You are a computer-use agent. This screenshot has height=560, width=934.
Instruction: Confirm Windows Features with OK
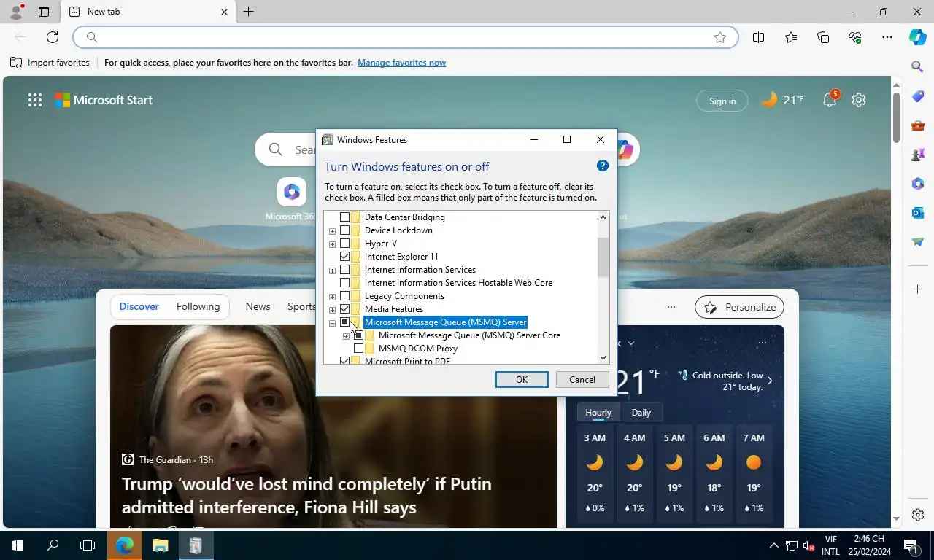pos(522,379)
